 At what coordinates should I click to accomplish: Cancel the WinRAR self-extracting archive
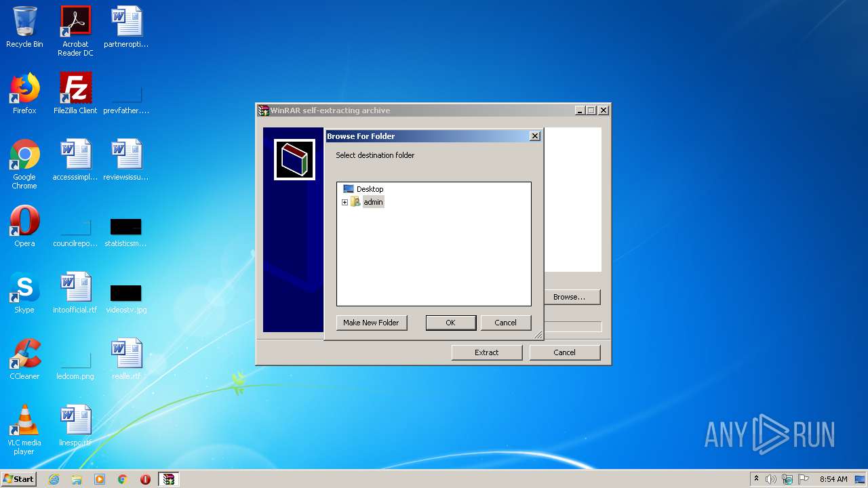point(564,352)
